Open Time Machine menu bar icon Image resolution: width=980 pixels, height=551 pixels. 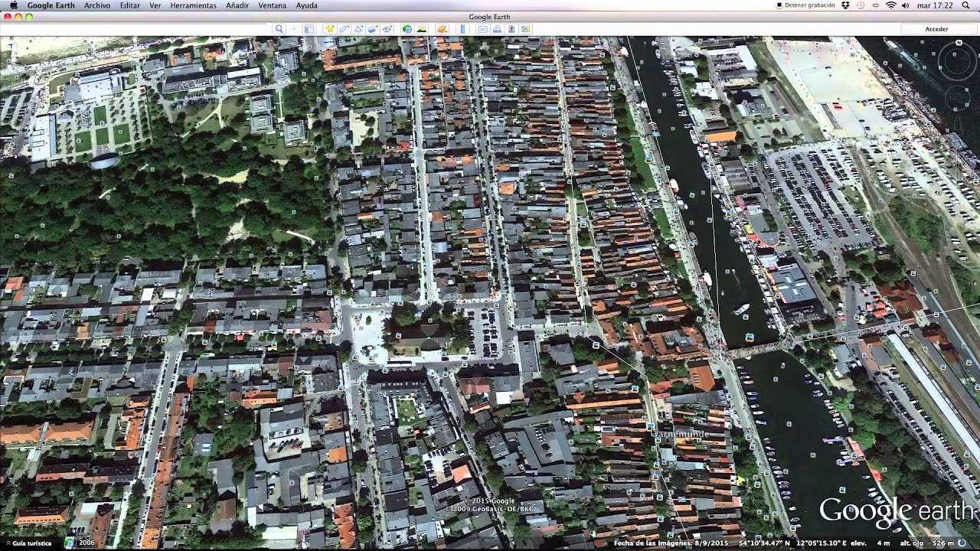coord(861,5)
